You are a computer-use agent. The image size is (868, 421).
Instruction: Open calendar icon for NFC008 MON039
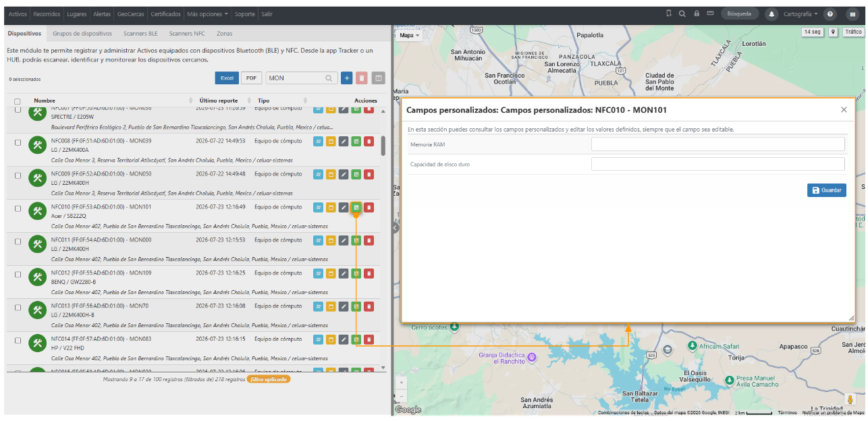(x=331, y=141)
